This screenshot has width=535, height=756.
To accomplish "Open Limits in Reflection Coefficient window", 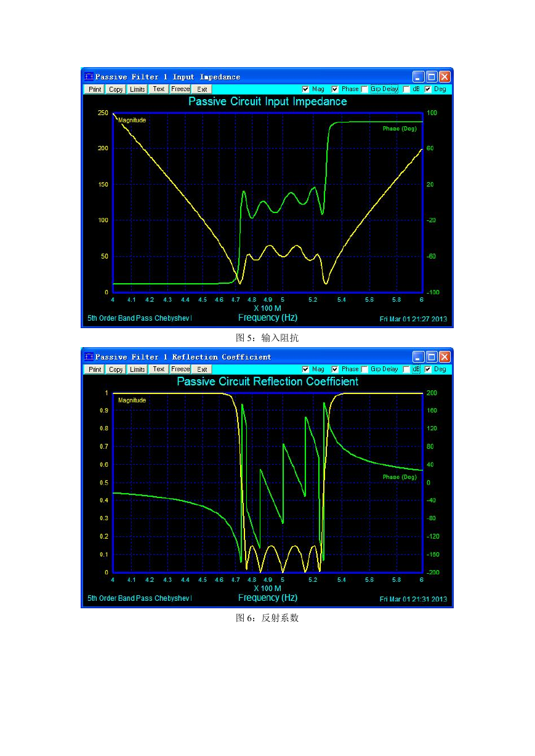I will coord(137,369).
